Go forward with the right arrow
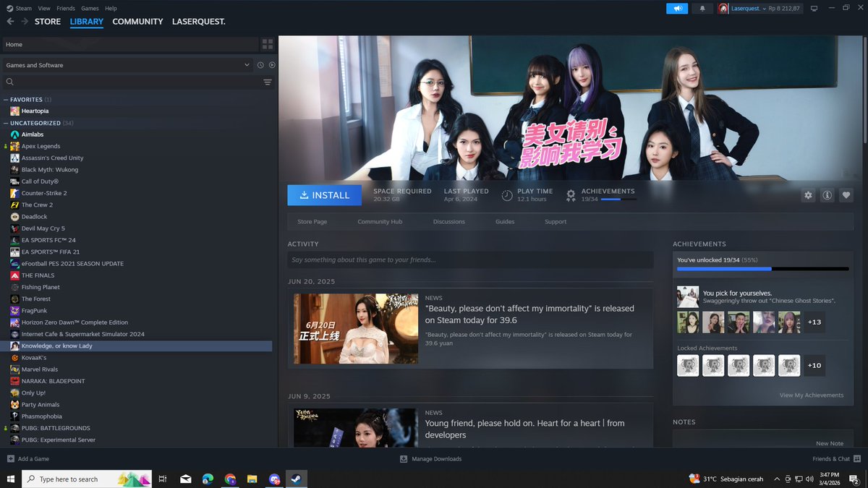 25,22
